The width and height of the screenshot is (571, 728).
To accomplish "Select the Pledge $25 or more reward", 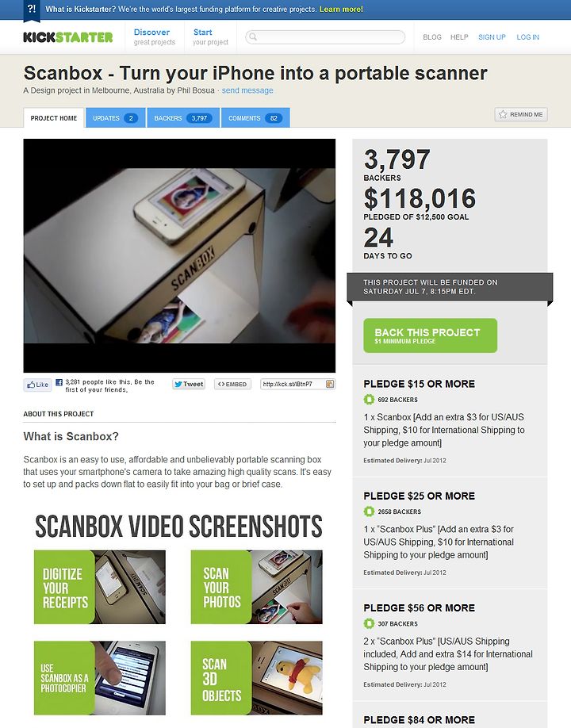I will click(450, 533).
